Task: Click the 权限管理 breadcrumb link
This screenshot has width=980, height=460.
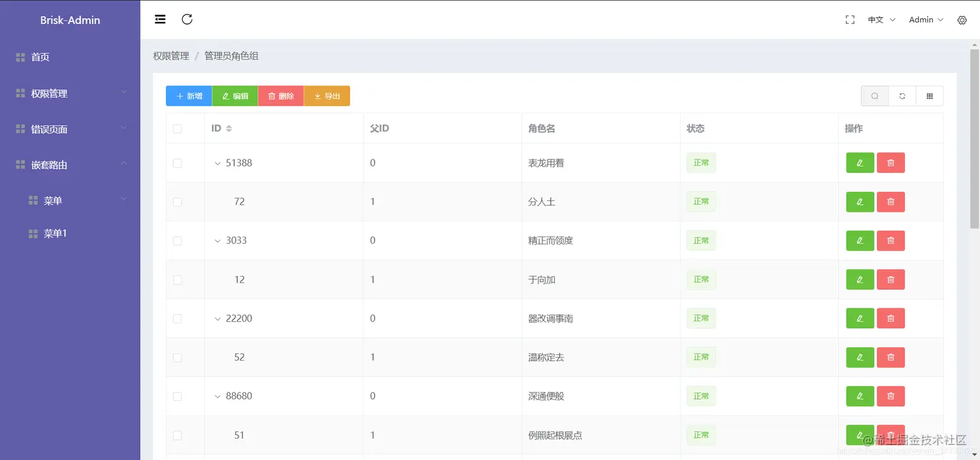Action: 171,56
